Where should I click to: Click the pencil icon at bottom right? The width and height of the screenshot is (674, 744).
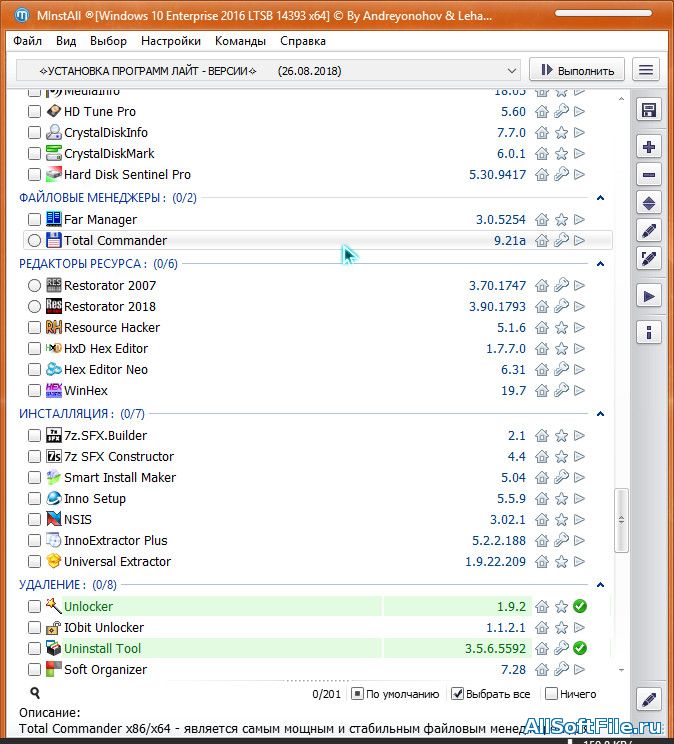(648, 699)
